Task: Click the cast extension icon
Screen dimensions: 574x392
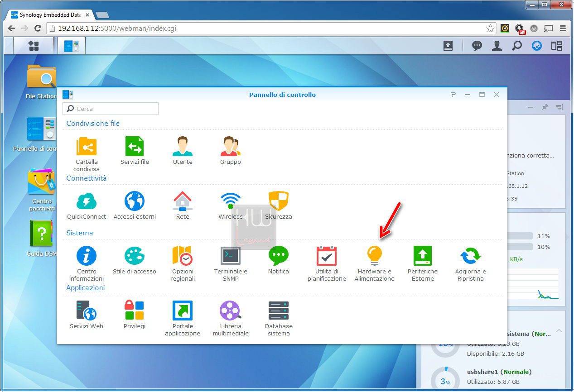Action: (x=549, y=29)
